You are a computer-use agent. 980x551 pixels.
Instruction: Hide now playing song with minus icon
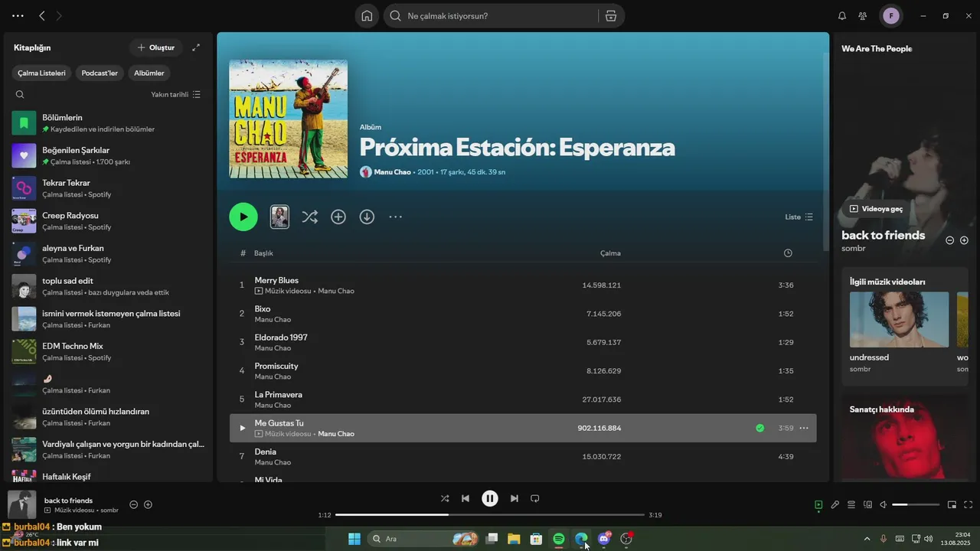click(x=133, y=505)
